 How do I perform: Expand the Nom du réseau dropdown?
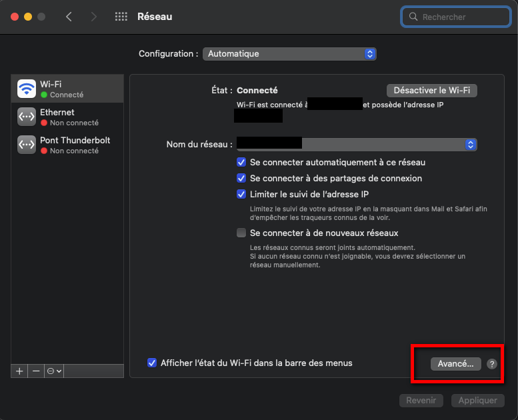(470, 145)
